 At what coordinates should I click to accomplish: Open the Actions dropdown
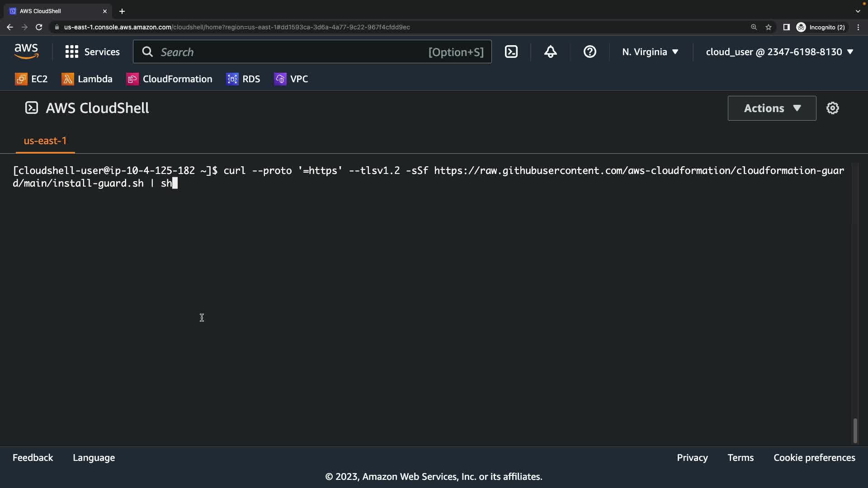(772, 108)
